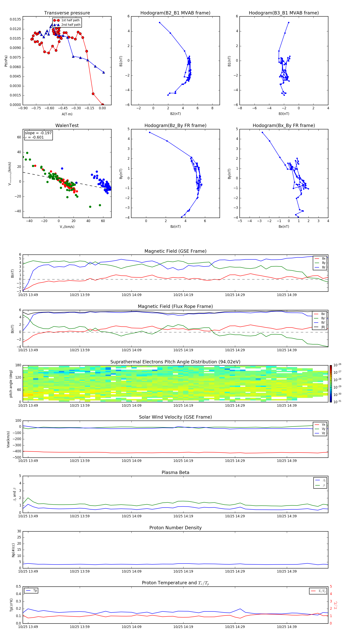The width and height of the screenshot is (351, 644).
Task: Select the "|B|" legend entry
Action: [320, 327]
